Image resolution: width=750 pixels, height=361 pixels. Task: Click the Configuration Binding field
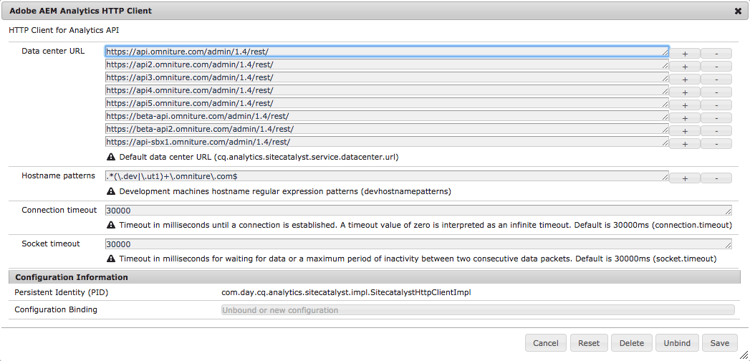(477, 310)
